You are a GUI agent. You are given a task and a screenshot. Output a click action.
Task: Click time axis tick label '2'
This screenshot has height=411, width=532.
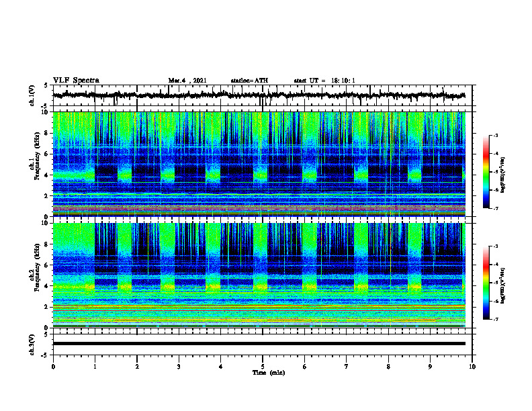click(x=137, y=367)
